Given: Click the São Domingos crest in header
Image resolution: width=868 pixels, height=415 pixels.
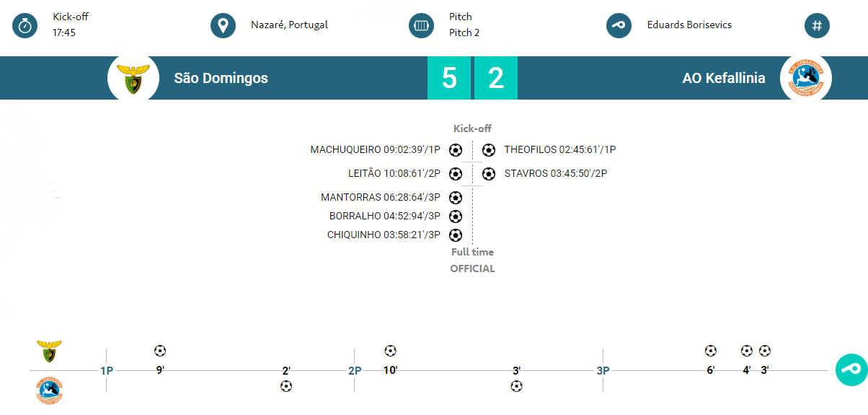Looking at the screenshot, I should coord(133,78).
